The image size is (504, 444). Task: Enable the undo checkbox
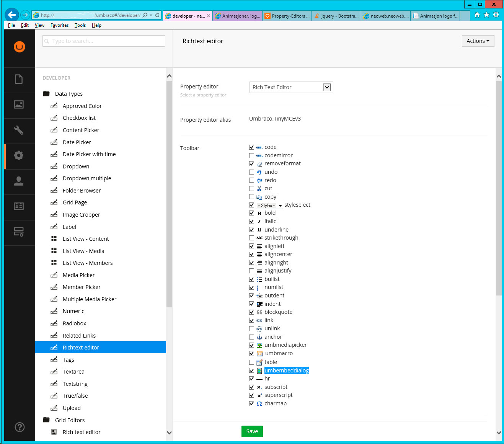(251, 172)
